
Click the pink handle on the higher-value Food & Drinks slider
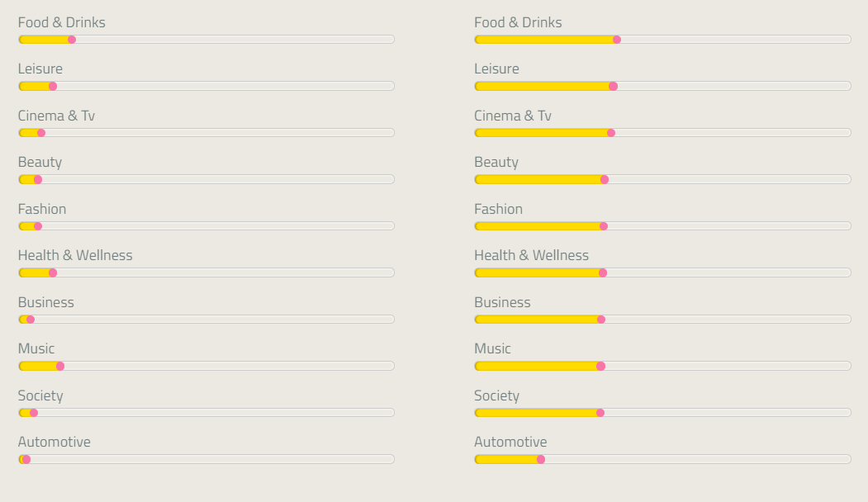(617, 40)
